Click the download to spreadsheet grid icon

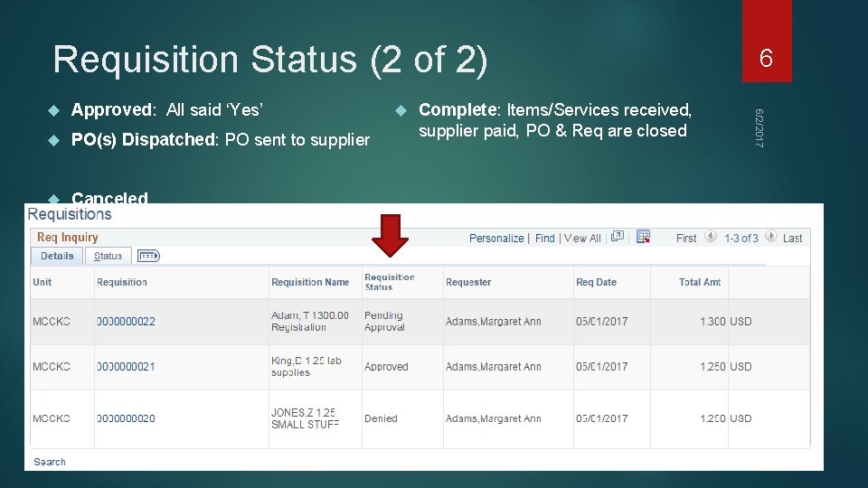(643, 236)
